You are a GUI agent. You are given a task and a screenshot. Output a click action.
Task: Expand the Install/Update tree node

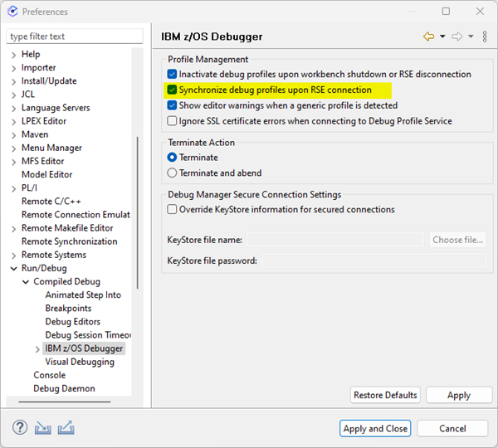pyautogui.click(x=13, y=81)
